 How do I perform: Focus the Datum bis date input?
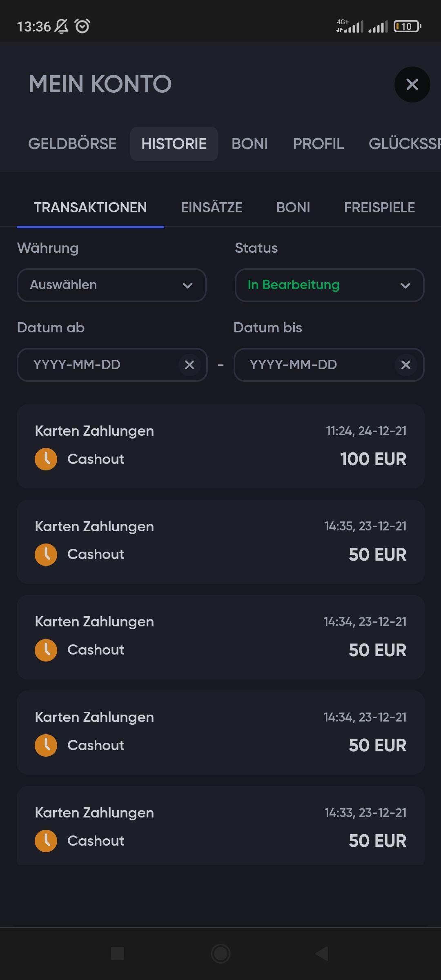(x=314, y=365)
